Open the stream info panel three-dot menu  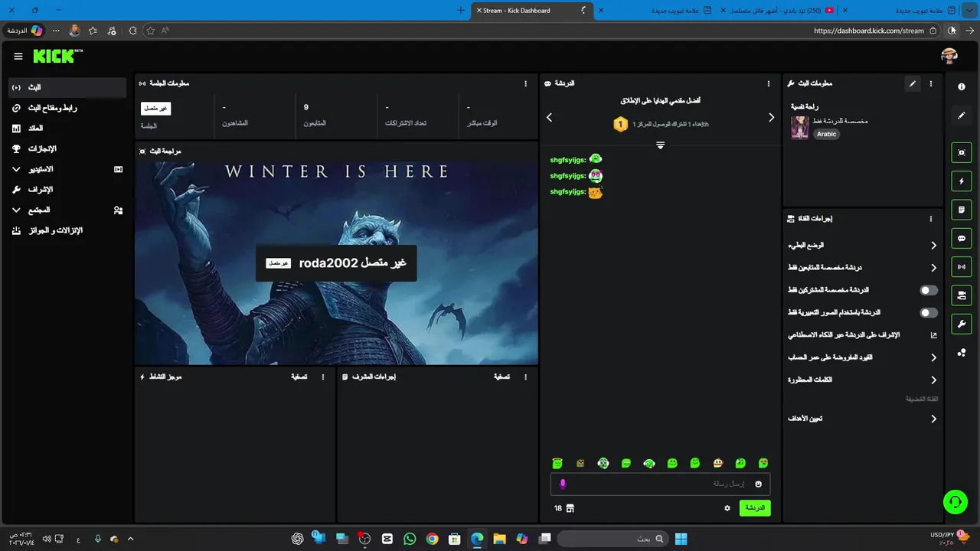coord(931,84)
